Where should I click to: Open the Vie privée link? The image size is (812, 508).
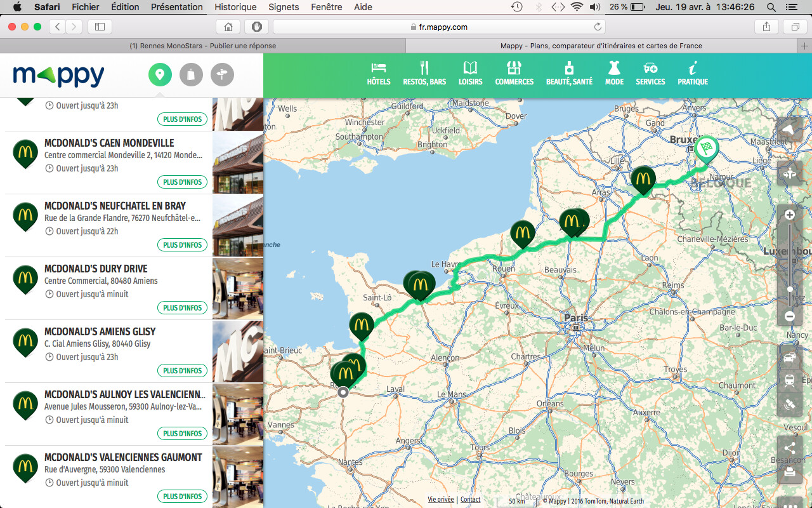coord(440,500)
